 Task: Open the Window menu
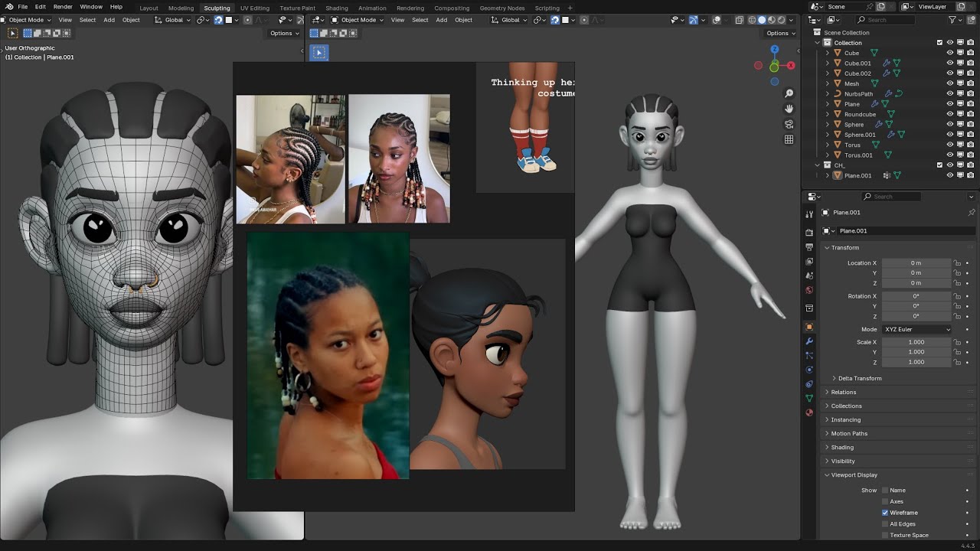[x=91, y=7]
